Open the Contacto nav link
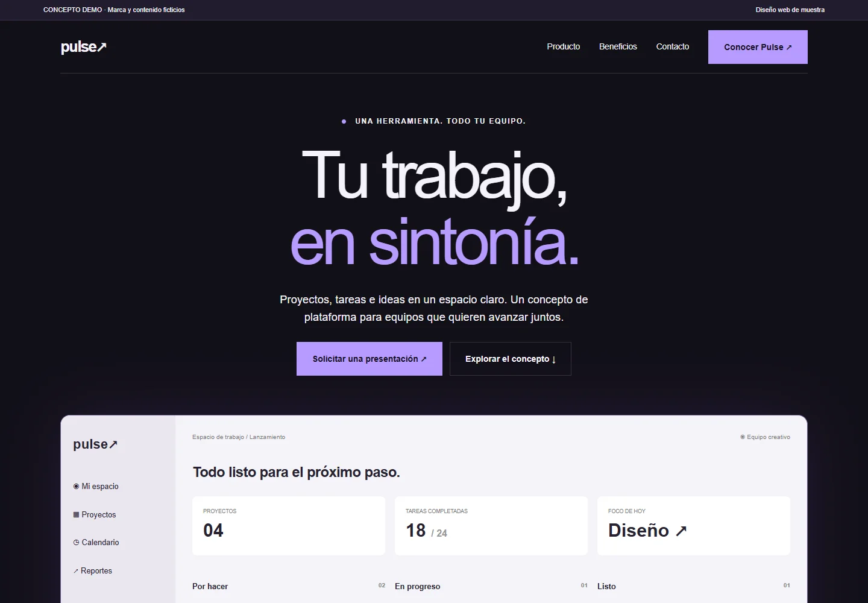868x603 pixels. 672,46
